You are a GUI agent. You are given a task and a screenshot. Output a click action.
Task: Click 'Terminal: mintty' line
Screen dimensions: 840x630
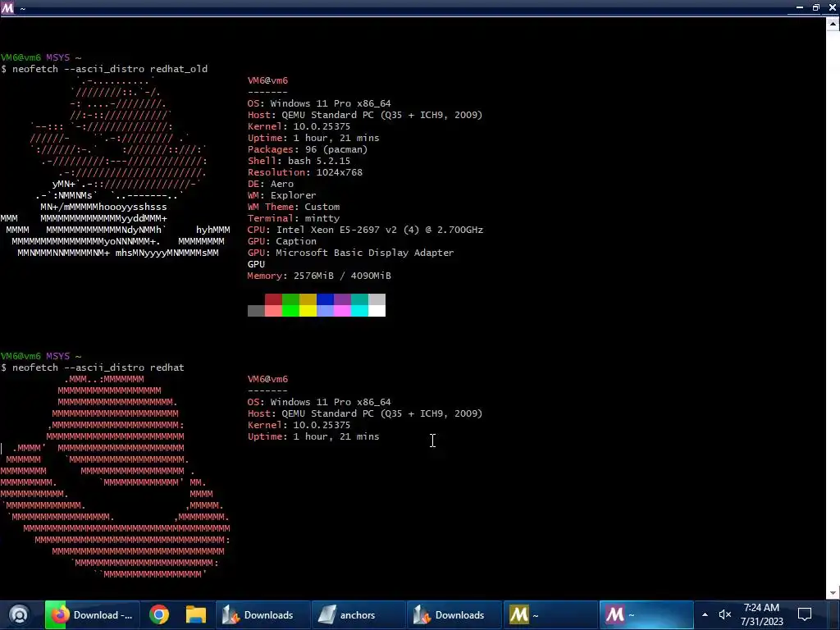(x=294, y=218)
